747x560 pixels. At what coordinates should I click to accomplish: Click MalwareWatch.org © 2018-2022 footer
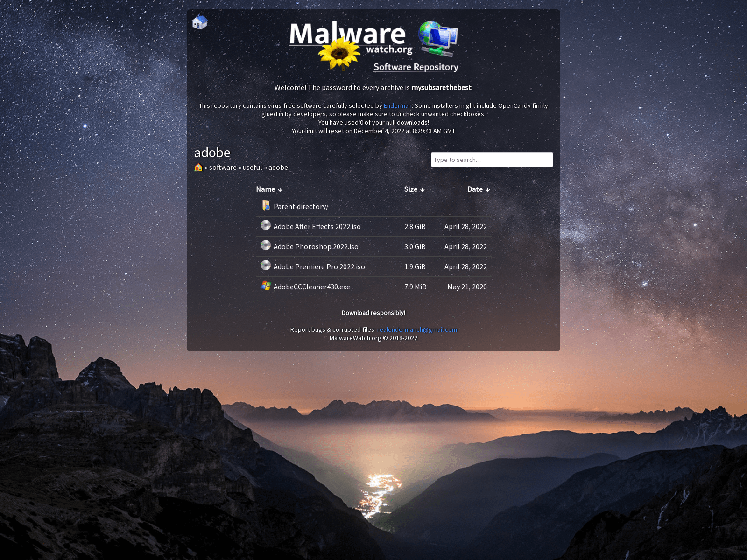point(373,338)
